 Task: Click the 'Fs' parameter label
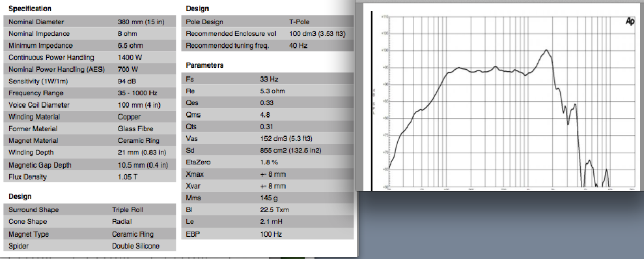(x=189, y=79)
